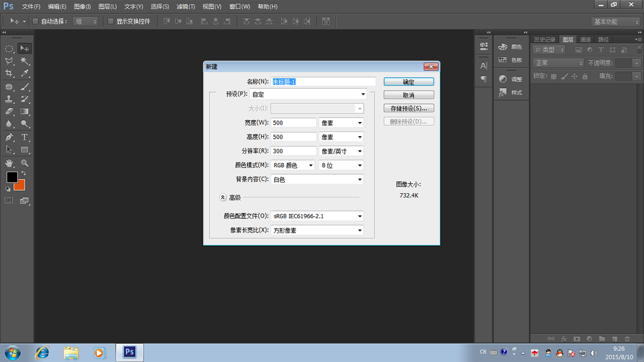Open the 预设 preset dropdown

[309, 94]
